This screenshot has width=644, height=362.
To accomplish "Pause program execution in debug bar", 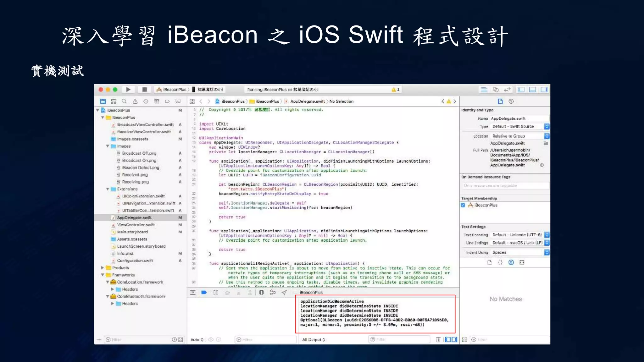I will coord(215,292).
